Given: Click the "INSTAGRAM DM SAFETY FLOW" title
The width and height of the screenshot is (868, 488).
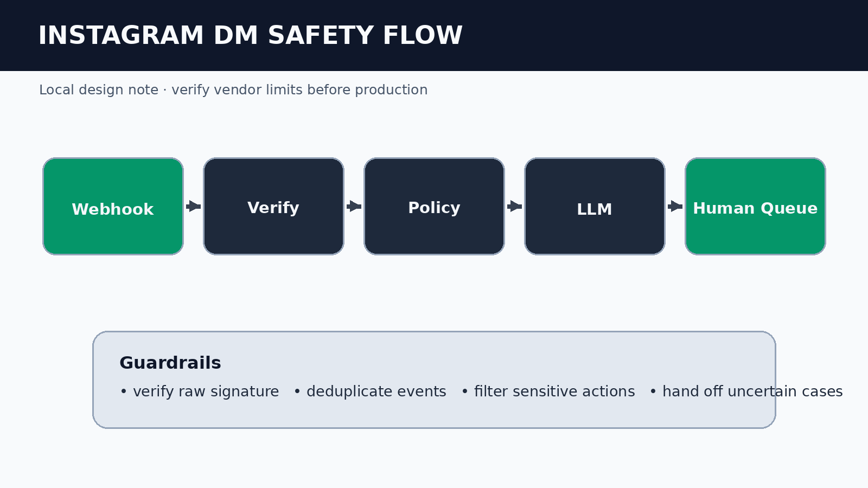Looking at the screenshot, I should pos(250,36).
